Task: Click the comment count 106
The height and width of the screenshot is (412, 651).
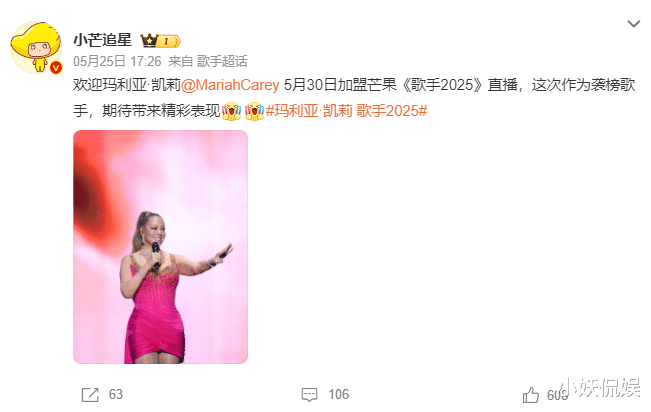Action: [339, 394]
